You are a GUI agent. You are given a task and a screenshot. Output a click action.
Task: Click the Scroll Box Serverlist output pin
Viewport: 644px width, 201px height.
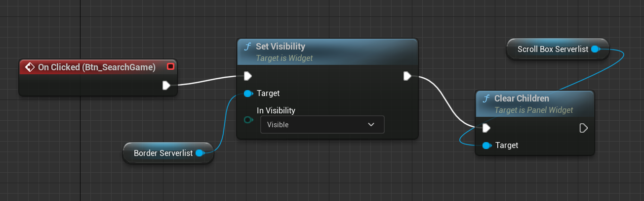(595, 49)
